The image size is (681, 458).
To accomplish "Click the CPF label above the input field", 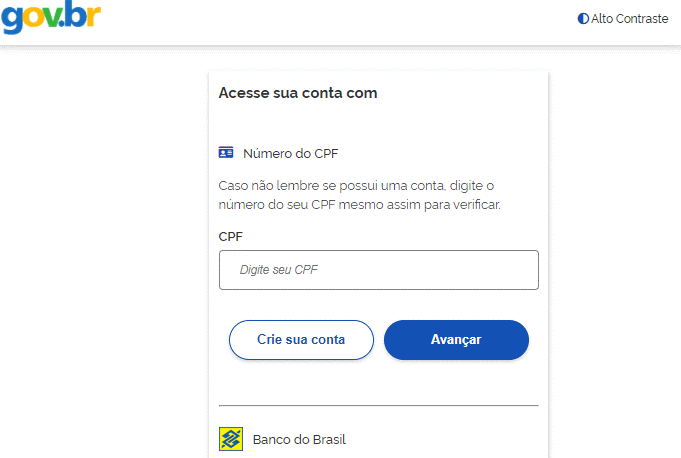I will (x=231, y=237).
